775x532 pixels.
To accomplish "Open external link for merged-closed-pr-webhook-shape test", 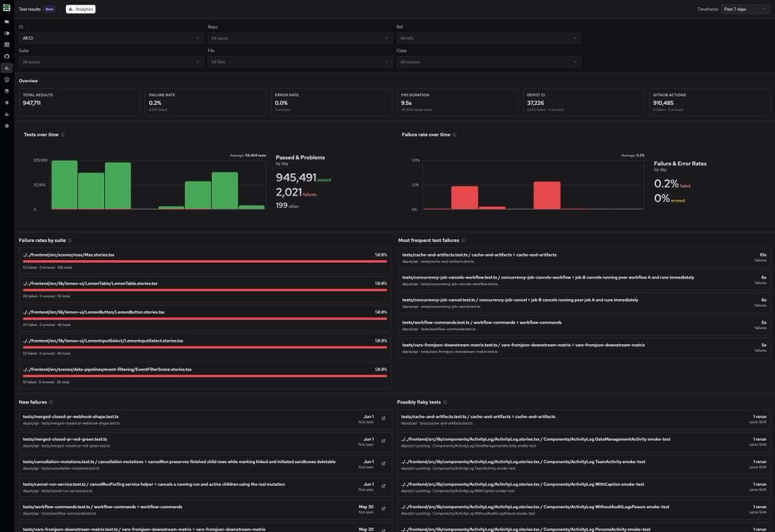I will click(x=384, y=419).
